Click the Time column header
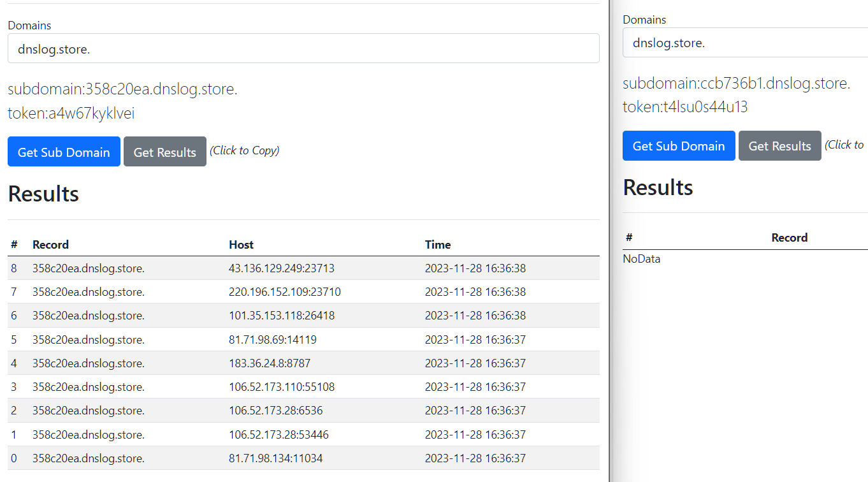 [438, 245]
